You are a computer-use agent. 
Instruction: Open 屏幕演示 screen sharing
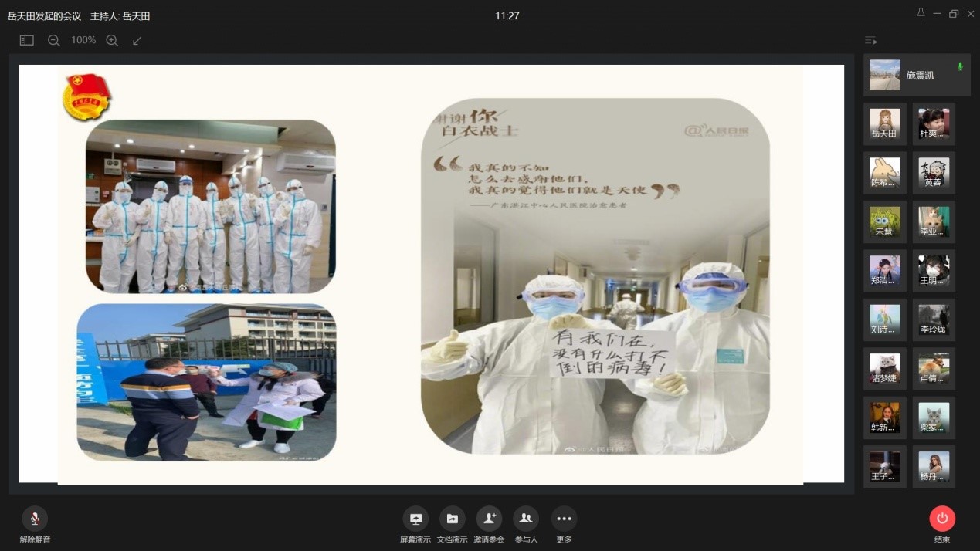415,519
